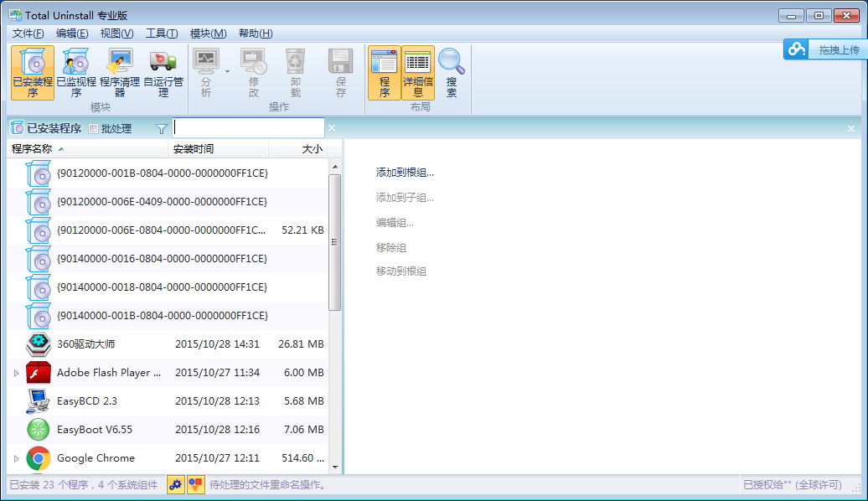Toggle the 程序 layout view
Screen dimensions: 868x501
[385, 73]
